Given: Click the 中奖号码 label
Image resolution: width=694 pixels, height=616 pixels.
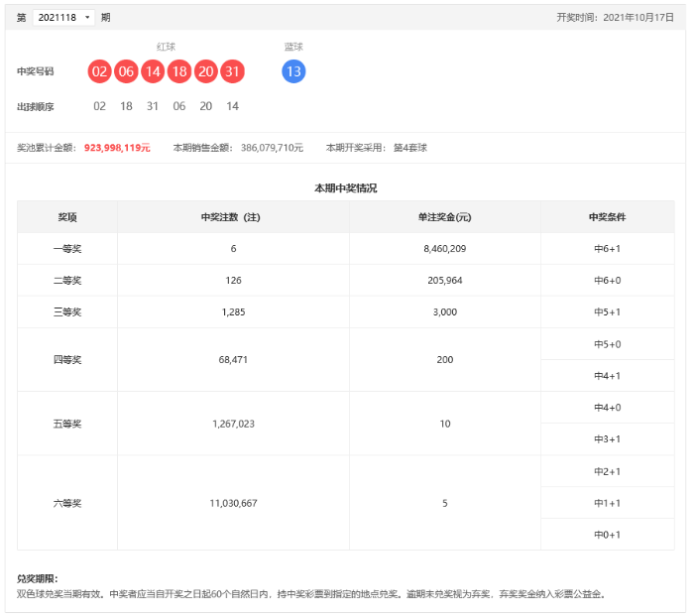Looking at the screenshot, I should [x=36, y=71].
